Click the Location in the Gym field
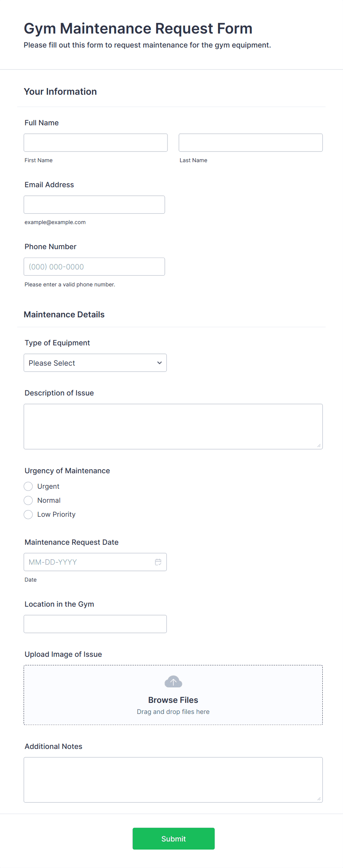The width and height of the screenshot is (343, 868). [95, 624]
